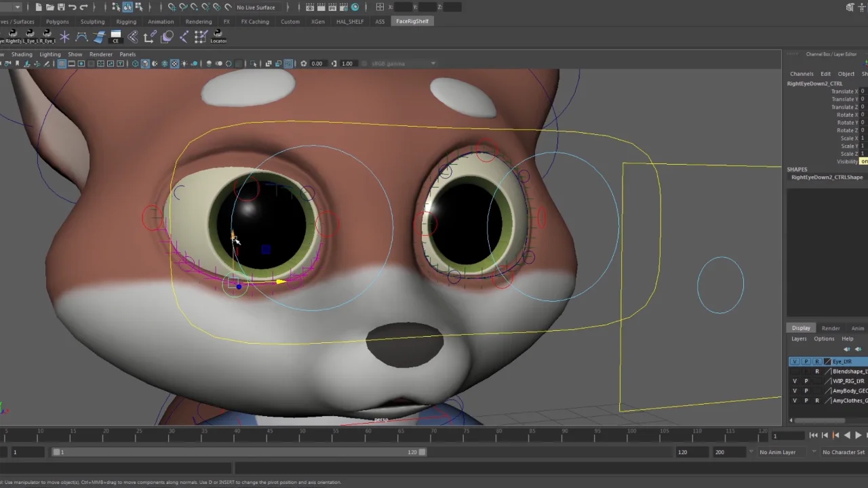Click the play forward button

[859, 436]
